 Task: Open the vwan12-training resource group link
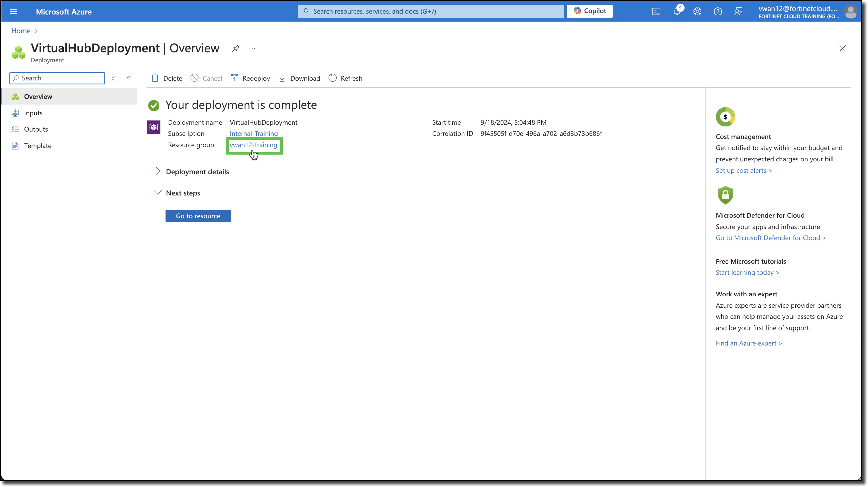click(253, 145)
